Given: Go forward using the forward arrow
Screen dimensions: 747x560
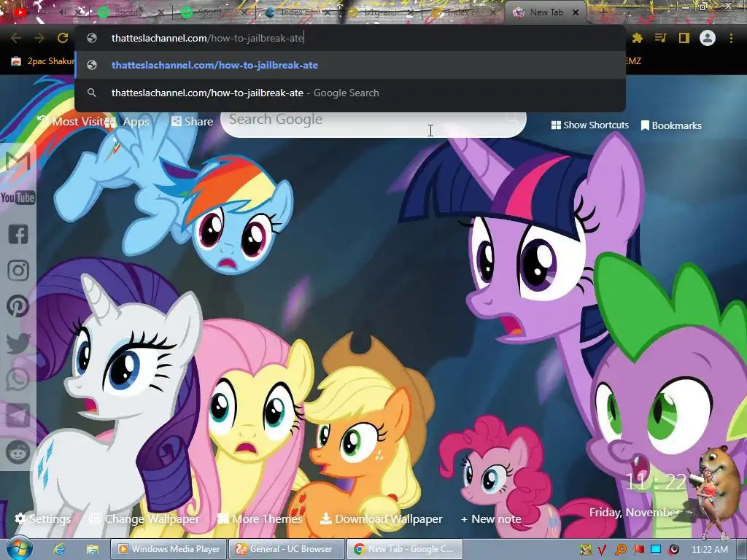Looking at the screenshot, I should tap(39, 38).
